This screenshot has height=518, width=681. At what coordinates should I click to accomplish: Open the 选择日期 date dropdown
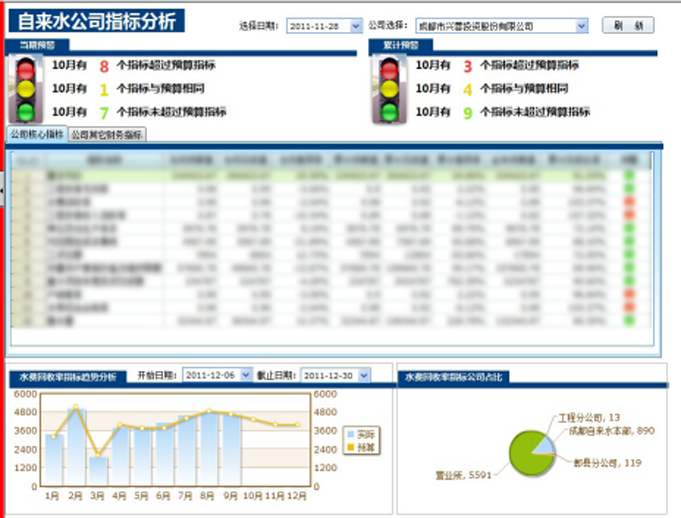(x=355, y=26)
